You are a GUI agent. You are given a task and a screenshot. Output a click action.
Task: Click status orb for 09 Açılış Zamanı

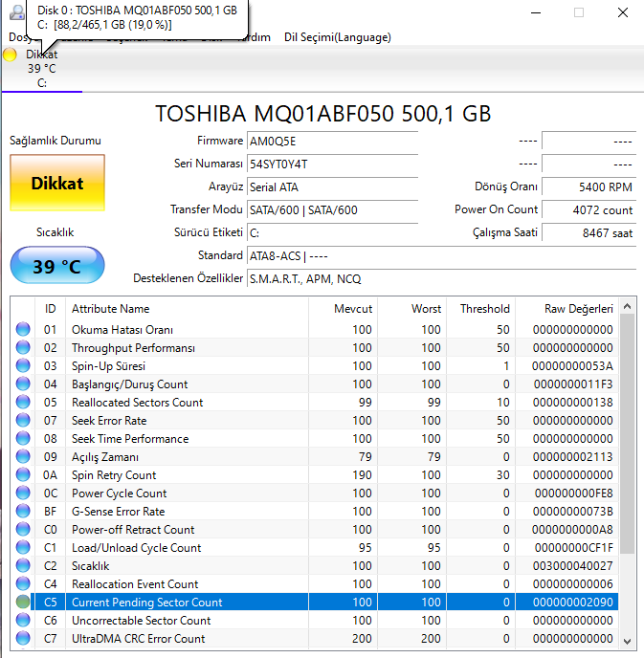(x=23, y=456)
